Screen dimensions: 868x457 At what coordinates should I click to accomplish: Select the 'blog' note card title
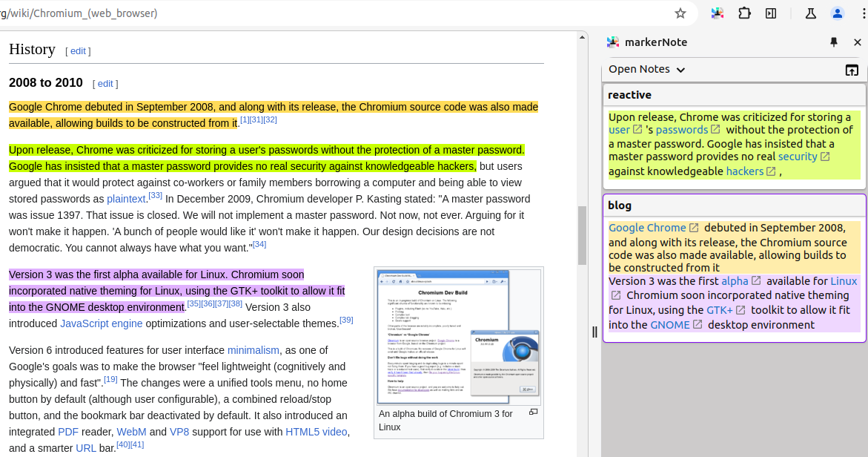click(620, 206)
